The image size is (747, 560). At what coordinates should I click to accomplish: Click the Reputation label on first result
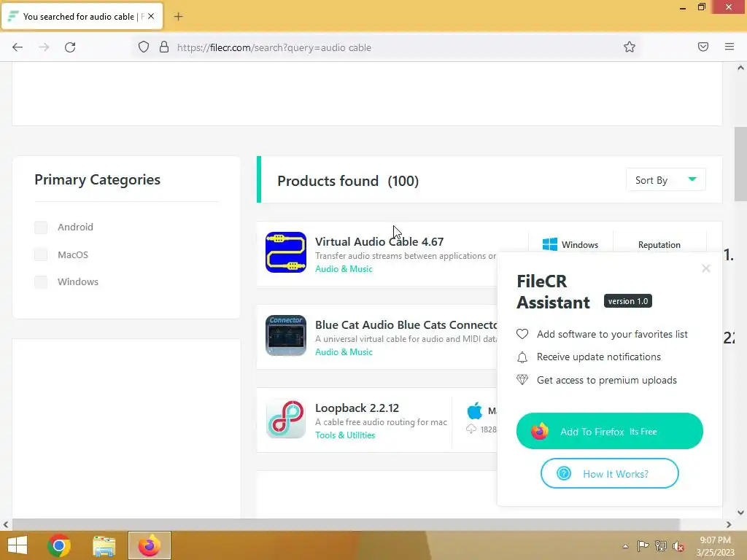tap(659, 245)
